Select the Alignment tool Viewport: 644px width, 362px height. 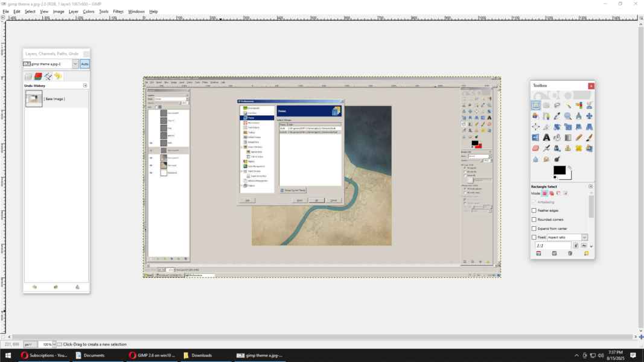coord(535,127)
